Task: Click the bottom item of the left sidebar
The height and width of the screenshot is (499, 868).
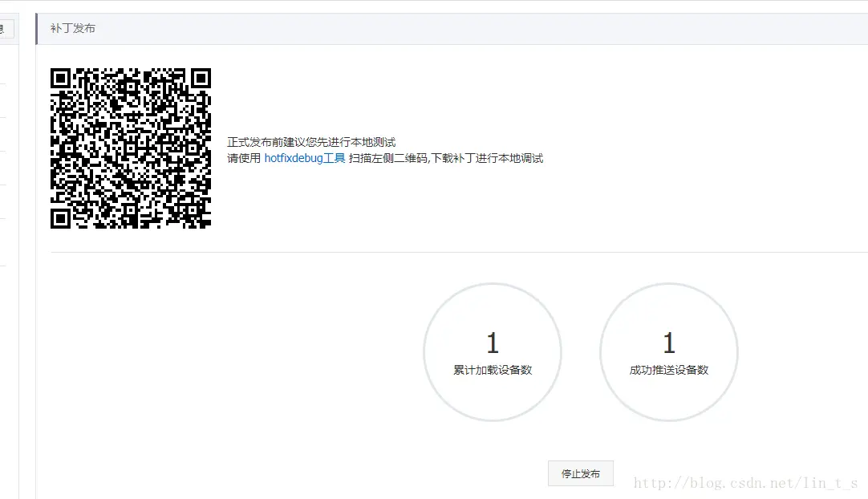Action: pyautogui.click(x=8, y=241)
